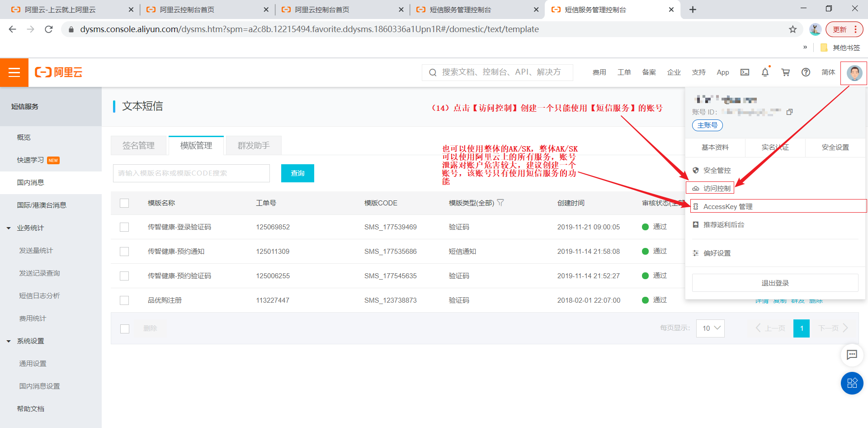This screenshot has height=428, width=868.
Task: Collapse the 业务统计 sidebar group
Action: point(9,228)
